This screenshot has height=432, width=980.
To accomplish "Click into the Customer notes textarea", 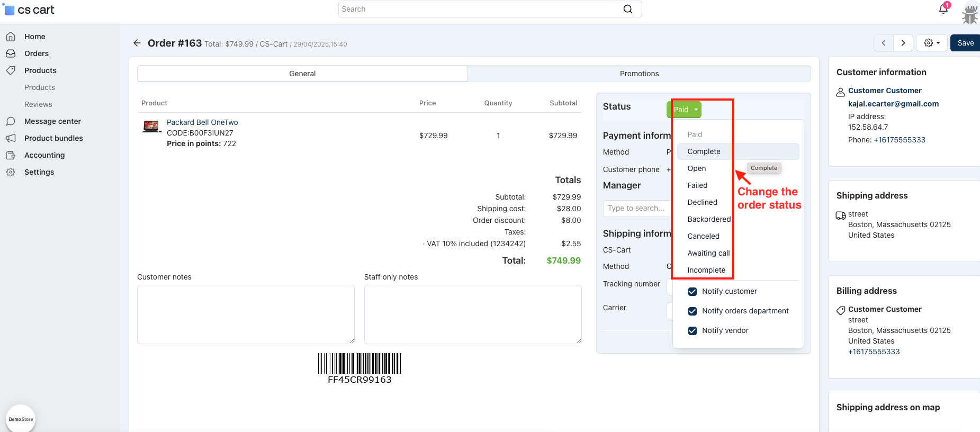I will [246, 314].
